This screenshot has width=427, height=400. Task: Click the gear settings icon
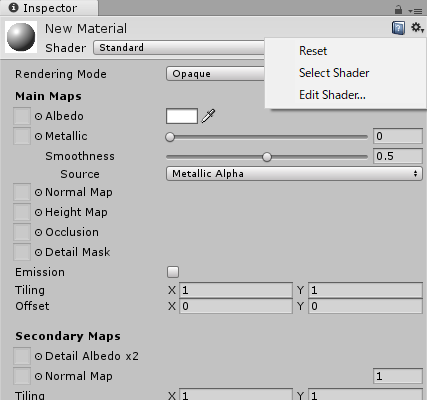[417, 28]
